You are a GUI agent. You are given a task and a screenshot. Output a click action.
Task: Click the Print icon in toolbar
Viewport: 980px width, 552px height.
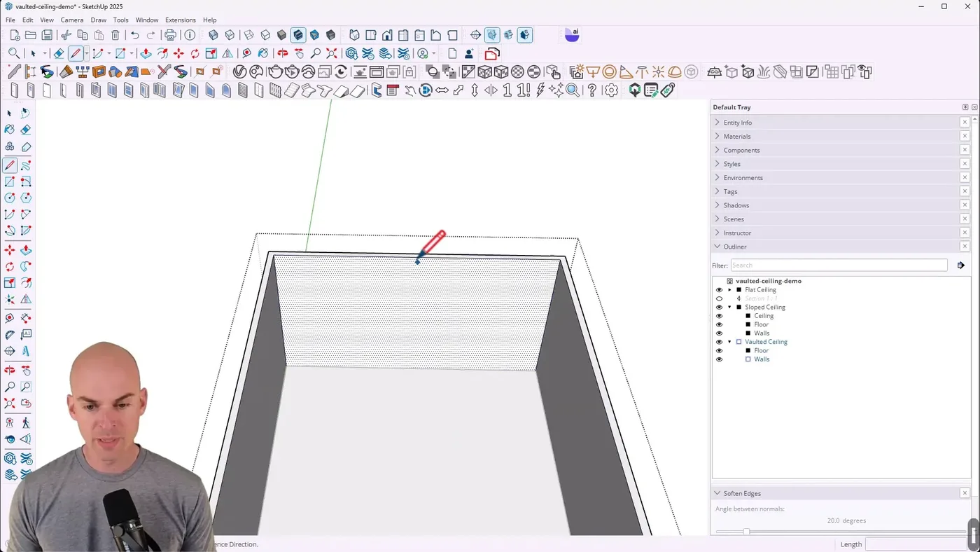[x=170, y=35]
